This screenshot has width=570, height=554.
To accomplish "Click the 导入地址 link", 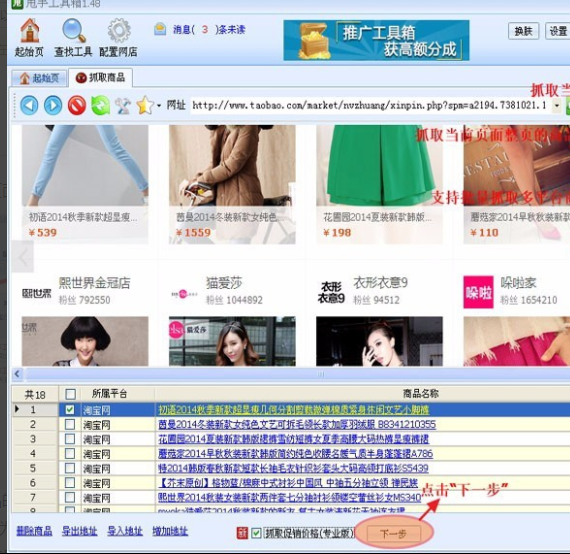I will 125,531.
